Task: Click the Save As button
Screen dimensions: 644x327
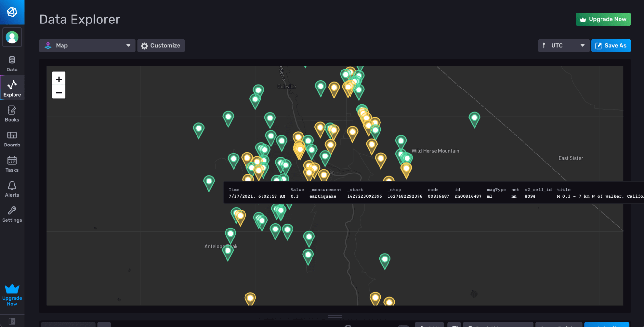Action: [x=611, y=45]
